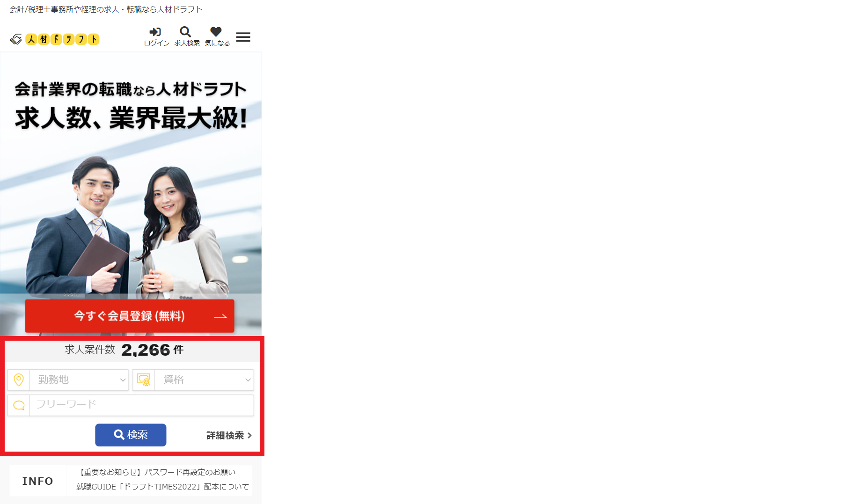Open the 気になる heart favorites icon
Screen dimensions: 856x504
[217, 37]
